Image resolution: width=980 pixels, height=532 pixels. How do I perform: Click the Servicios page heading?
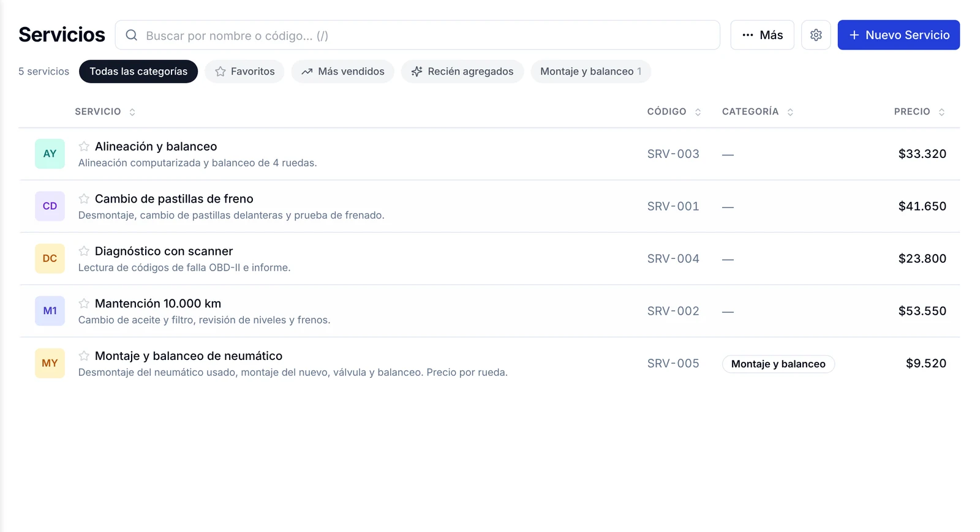[x=62, y=35]
